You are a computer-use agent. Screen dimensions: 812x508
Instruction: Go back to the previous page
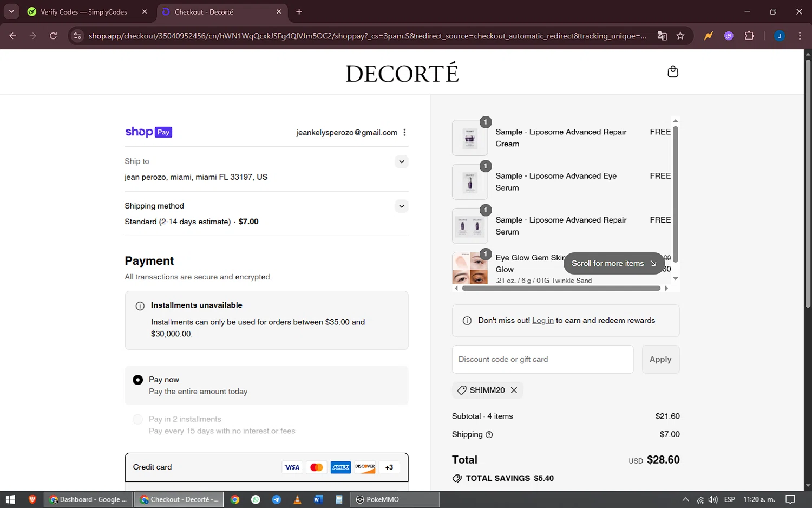point(13,36)
